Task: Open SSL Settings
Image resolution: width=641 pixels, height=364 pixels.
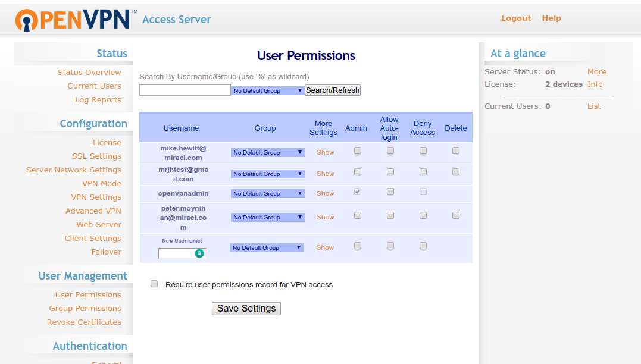Action: (96, 156)
